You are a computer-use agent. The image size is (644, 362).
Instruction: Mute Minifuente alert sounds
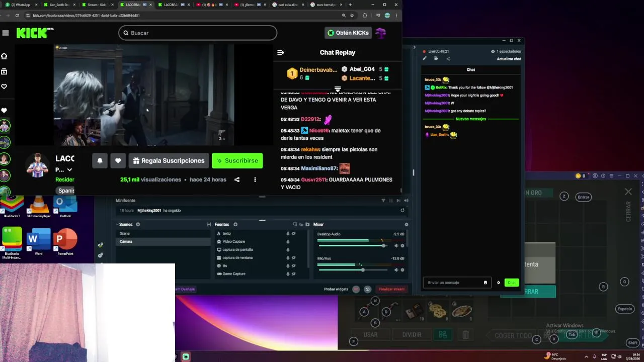pyautogui.click(x=406, y=201)
